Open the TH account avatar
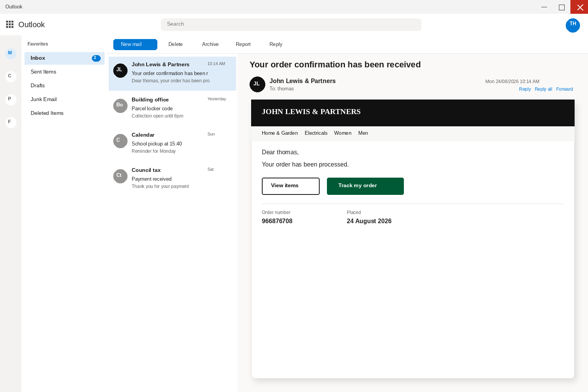The height and width of the screenshot is (392, 588). [x=573, y=25]
